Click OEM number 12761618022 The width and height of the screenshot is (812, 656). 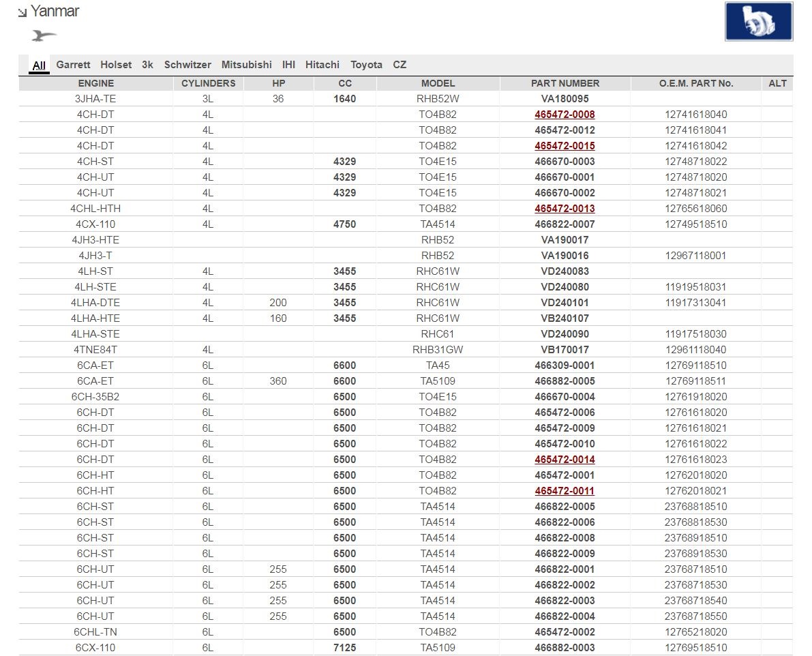pyautogui.click(x=696, y=444)
